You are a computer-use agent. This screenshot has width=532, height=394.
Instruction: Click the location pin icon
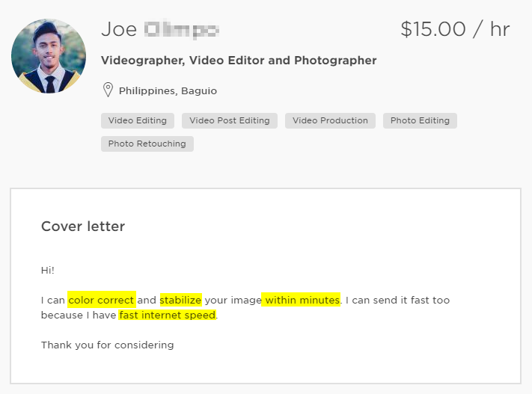(108, 90)
